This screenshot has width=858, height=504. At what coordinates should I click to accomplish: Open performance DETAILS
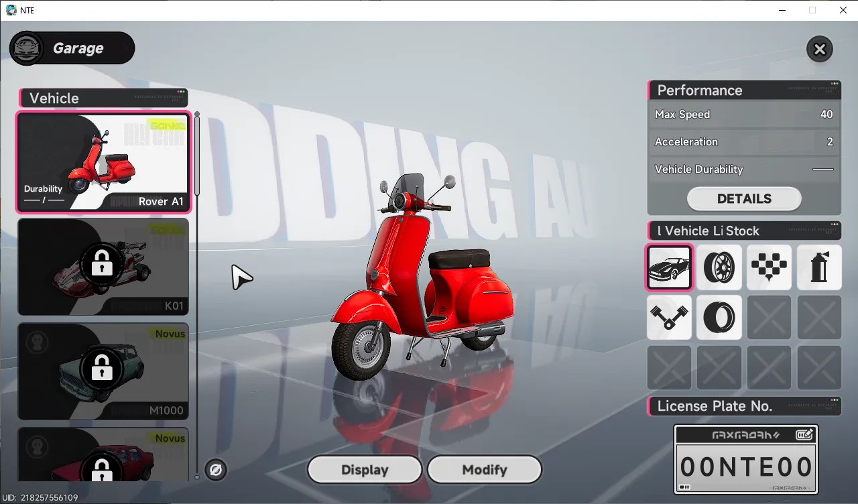coord(744,198)
